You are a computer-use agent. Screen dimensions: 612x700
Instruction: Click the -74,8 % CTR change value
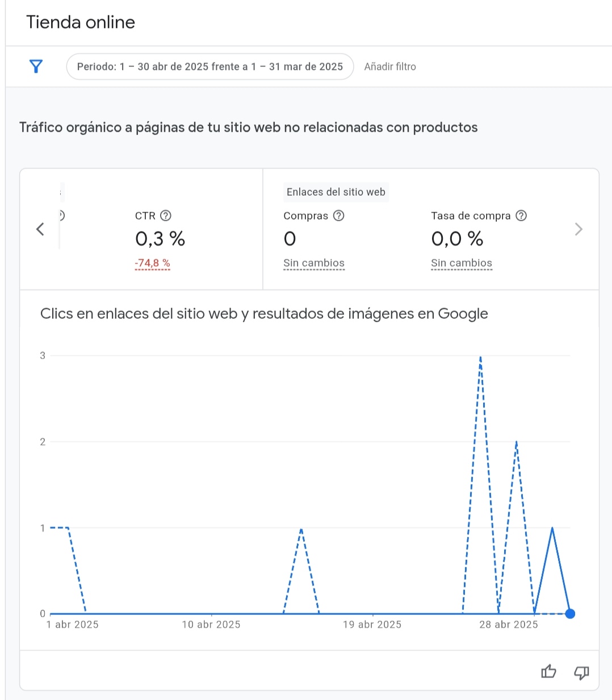pyautogui.click(x=153, y=263)
